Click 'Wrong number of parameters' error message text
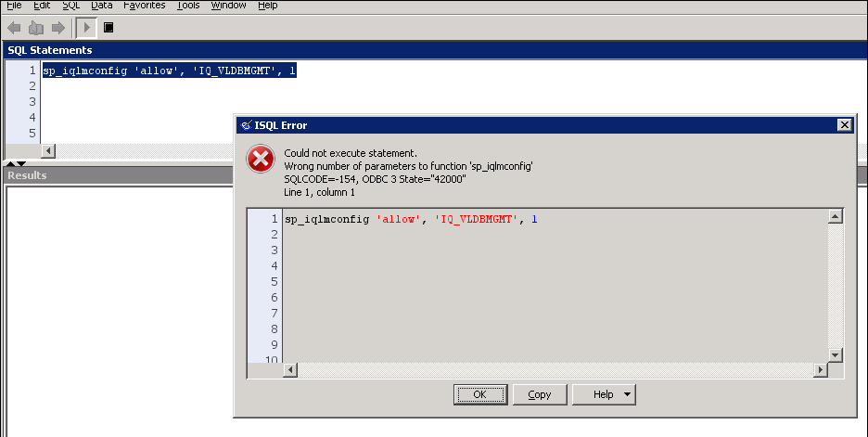Screen dimensions: 868x437 pyautogui.click(x=408, y=166)
